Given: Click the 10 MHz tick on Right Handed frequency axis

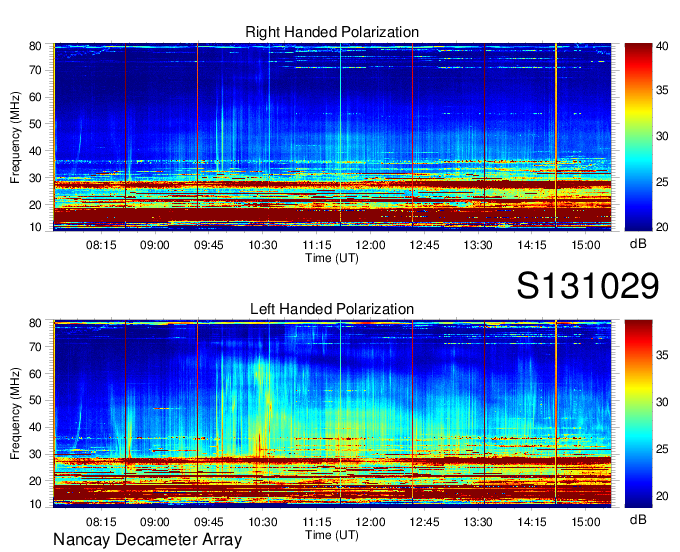Looking at the screenshot, I should click(35, 227).
